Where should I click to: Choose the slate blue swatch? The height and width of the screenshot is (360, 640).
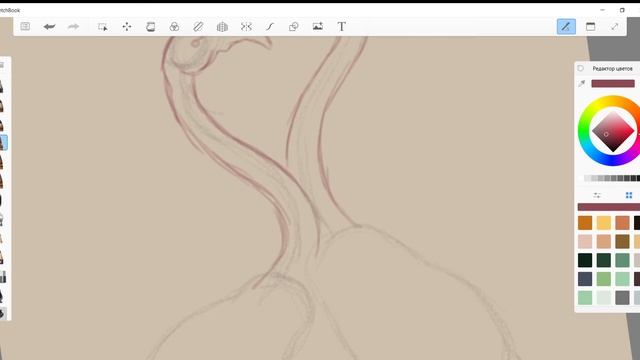click(x=585, y=279)
